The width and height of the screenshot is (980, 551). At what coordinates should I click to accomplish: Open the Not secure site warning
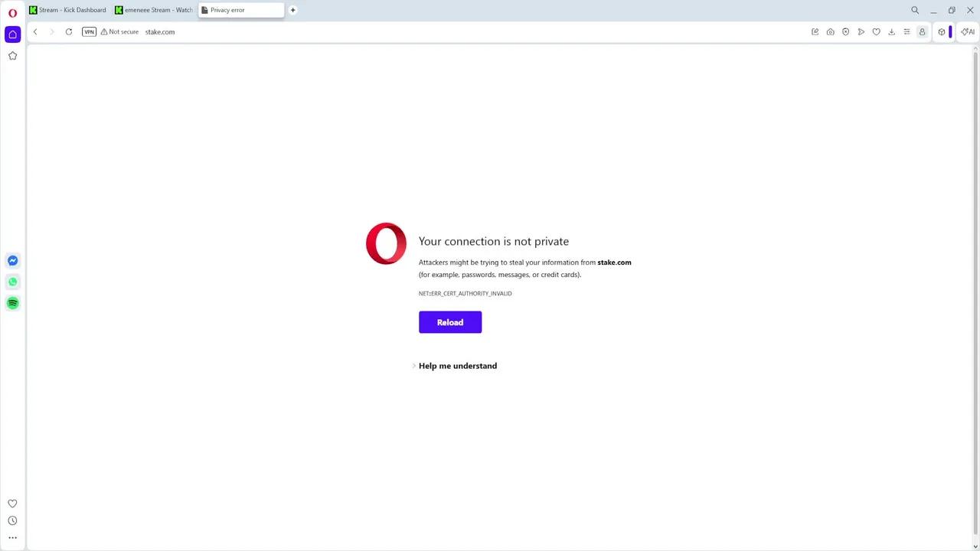tap(119, 32)
